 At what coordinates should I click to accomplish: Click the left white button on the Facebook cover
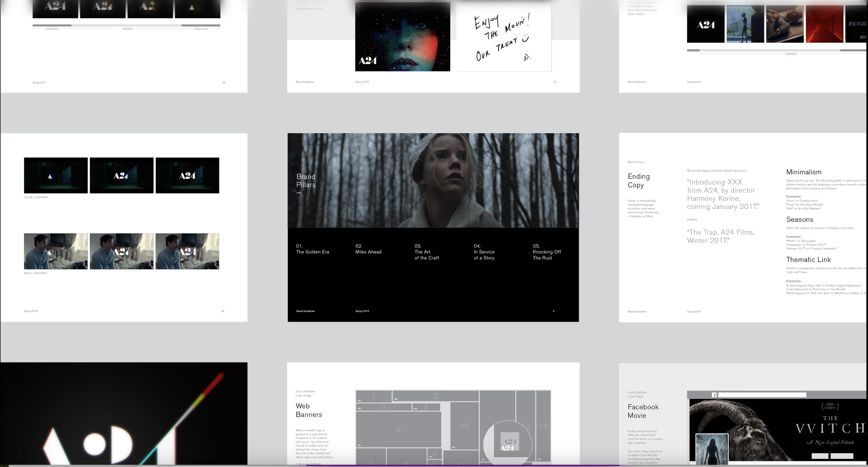(820, 456)
